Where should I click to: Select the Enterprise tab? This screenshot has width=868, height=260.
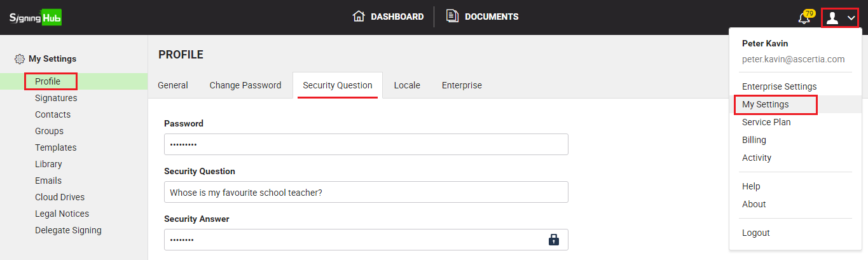pos(462,85)
